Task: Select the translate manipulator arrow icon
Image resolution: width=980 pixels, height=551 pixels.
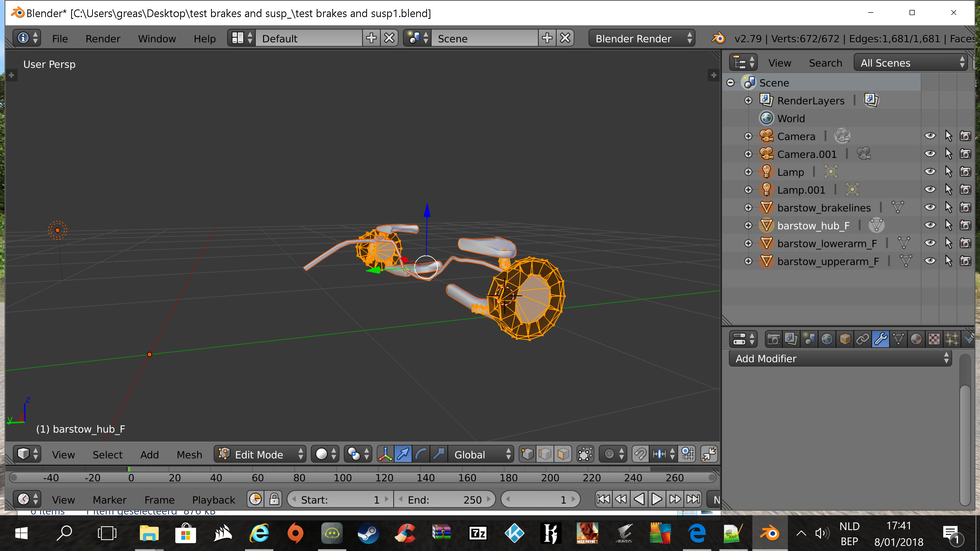Action: pos(403,454)
